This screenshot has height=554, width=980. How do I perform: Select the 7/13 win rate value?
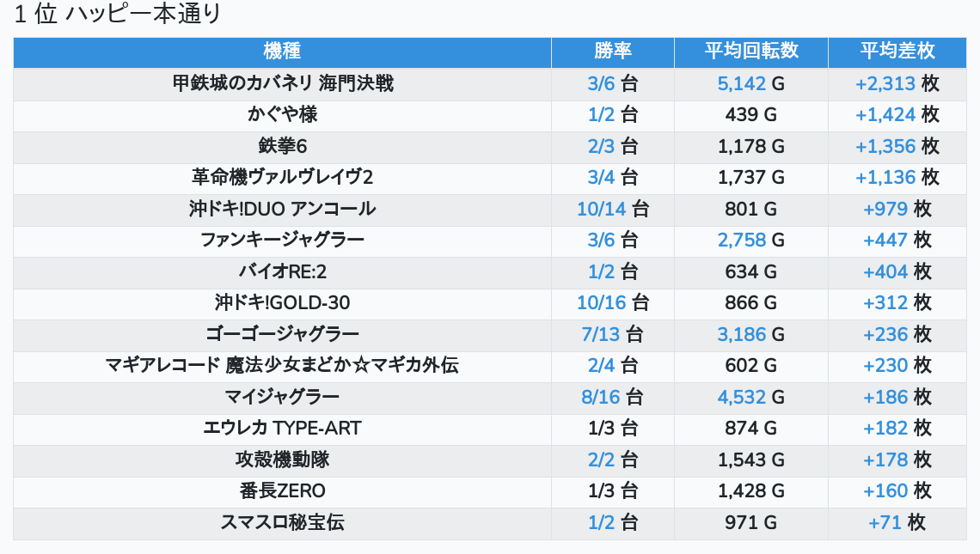tap(600, 334)
